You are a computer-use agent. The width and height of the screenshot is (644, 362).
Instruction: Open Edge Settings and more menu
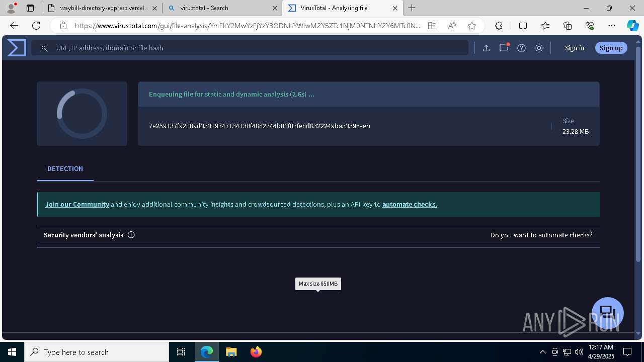(x=612, y=26)
